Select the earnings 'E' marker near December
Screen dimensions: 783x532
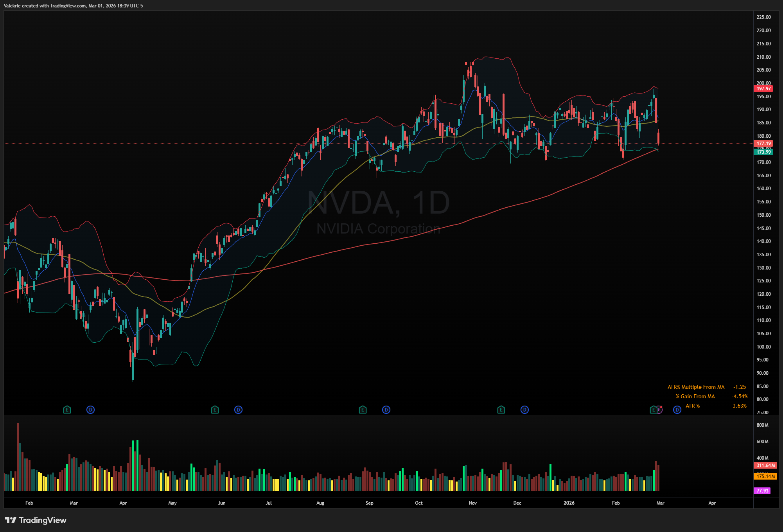[x=501, y=410]
